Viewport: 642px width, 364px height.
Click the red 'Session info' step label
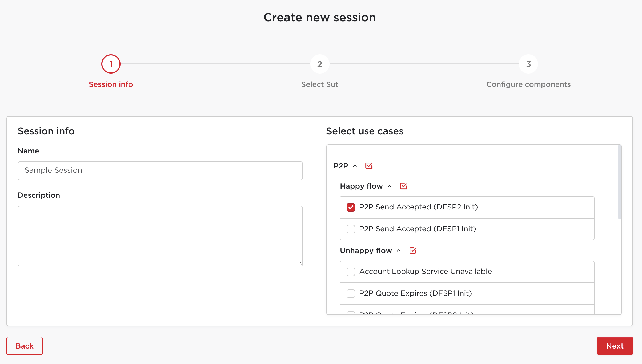tap(111, 84)
